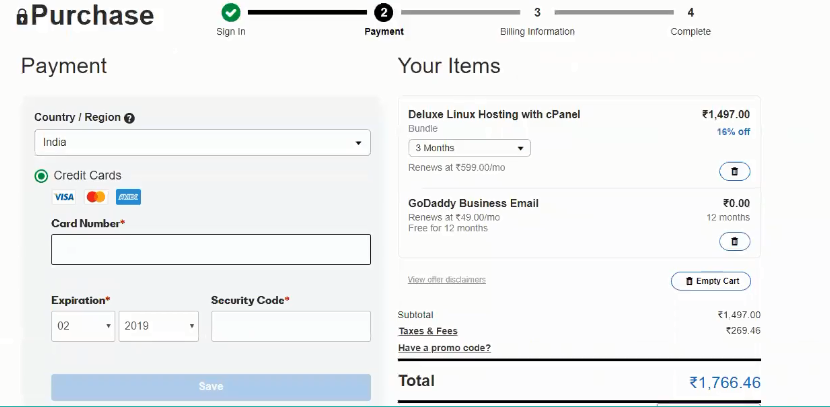
Task: Click the ₹1,766.46 total amount
Action: coord(725,382)
